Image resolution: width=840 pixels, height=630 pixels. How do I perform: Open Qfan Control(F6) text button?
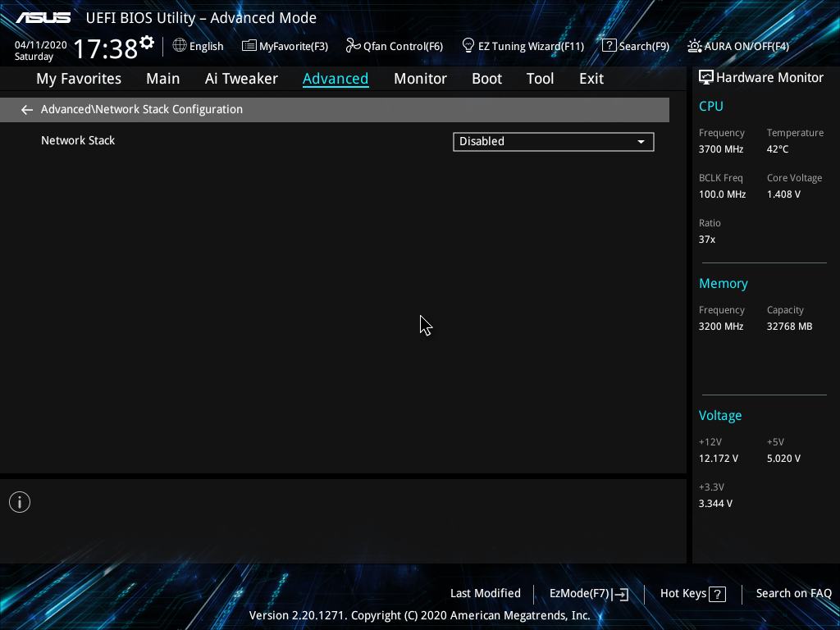coord(403,47)
